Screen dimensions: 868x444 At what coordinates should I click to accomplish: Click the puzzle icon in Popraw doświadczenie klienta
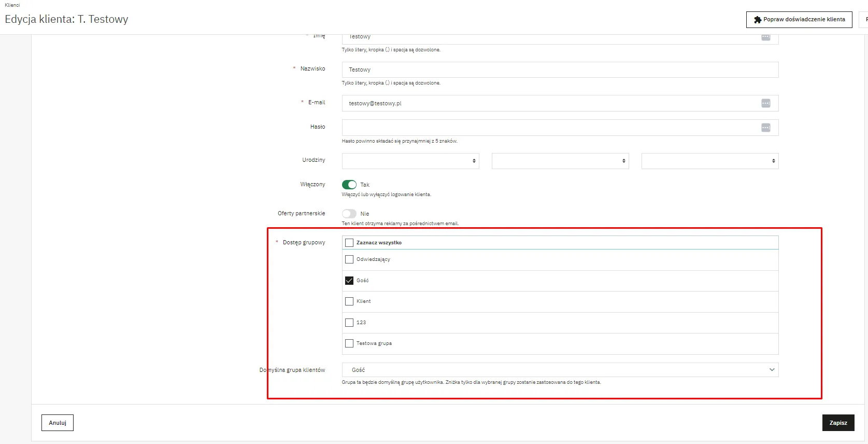pyautogui.click(x=758, y=20)
